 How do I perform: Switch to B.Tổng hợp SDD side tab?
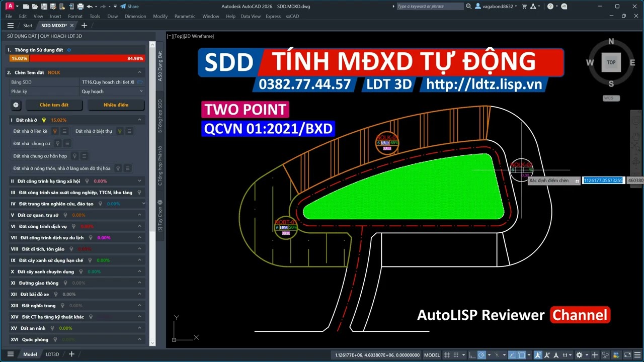(160, 116)
